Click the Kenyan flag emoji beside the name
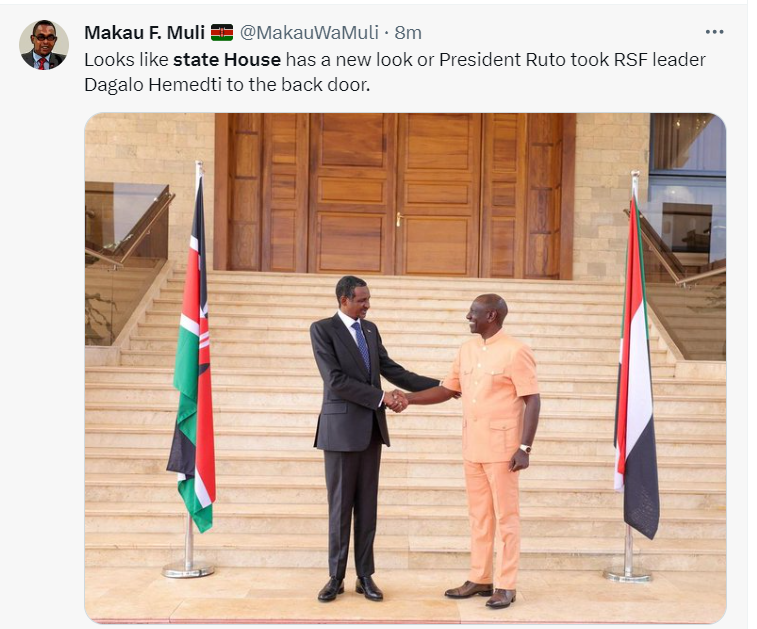Viewport: 757px width, 629px height. (x=222, y=33)
